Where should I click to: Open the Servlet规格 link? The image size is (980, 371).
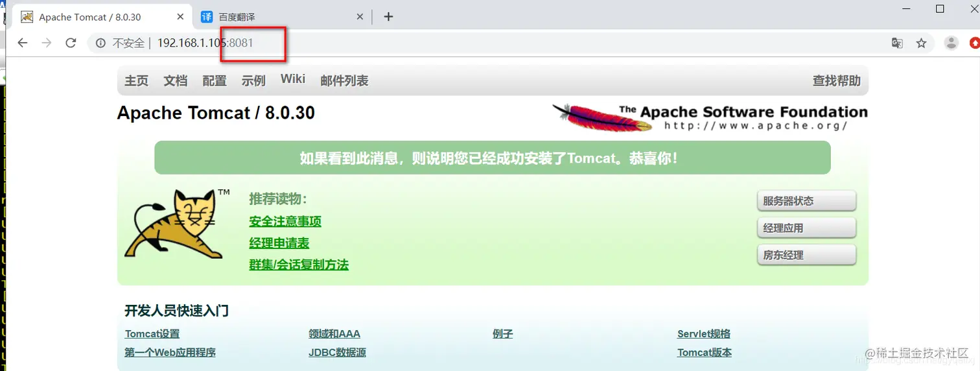coord(704,334)
